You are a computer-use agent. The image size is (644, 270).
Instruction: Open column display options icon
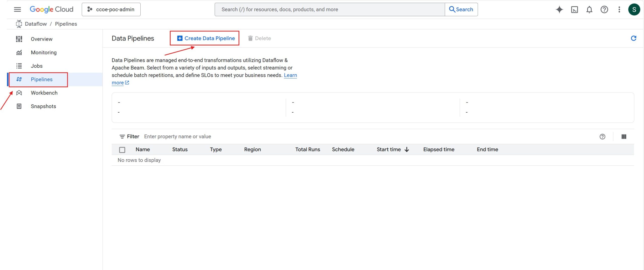(x=624, y=137)
